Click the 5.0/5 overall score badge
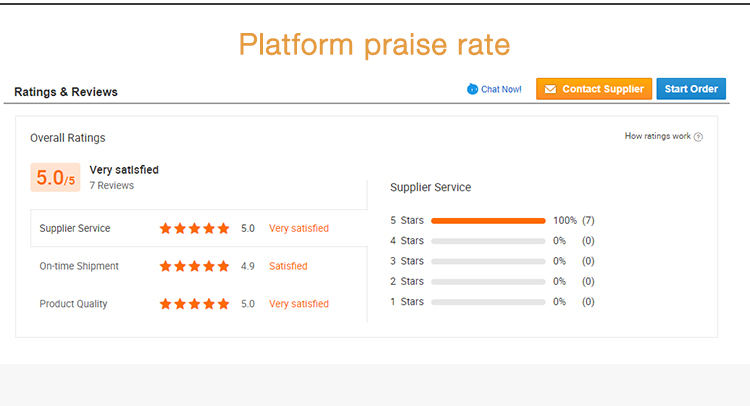This screenshot has height=406, width=750. click(55, 178)
